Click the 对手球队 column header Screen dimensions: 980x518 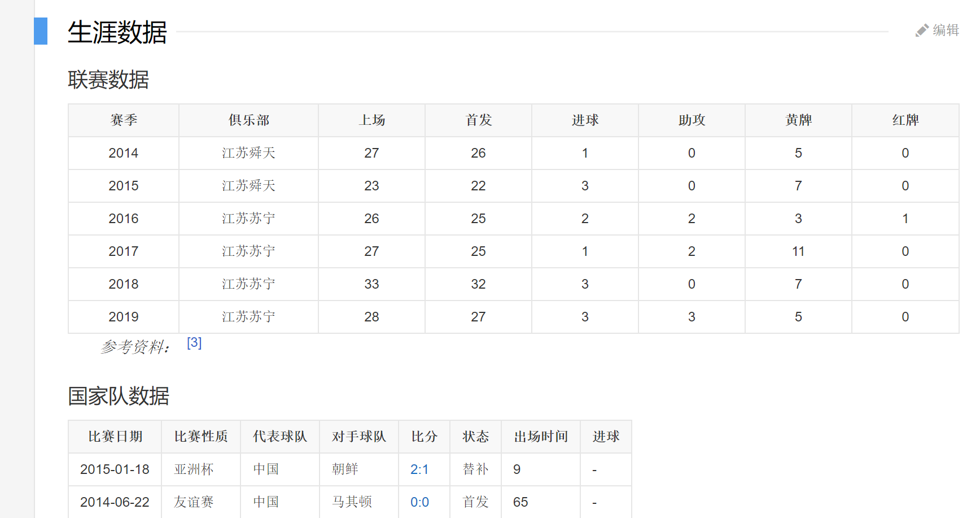[x=359, y=437]
